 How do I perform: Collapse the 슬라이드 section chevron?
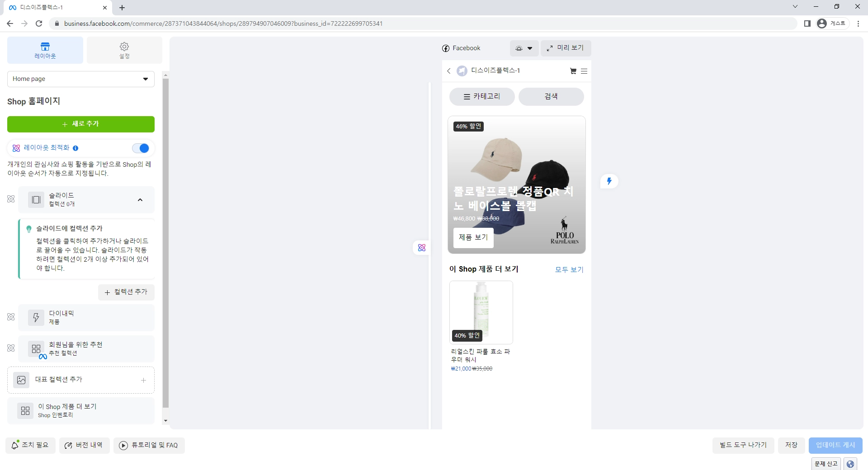[x=140, y=200]
